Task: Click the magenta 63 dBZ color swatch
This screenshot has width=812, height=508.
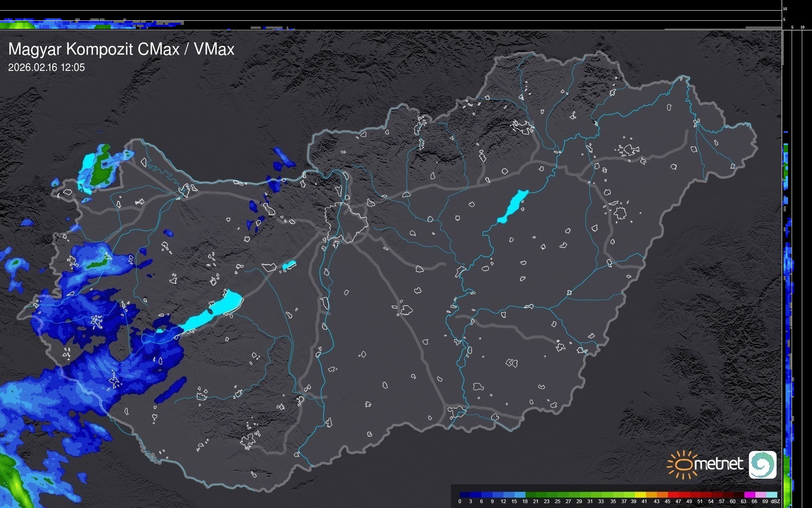Action: pos(749,495)
